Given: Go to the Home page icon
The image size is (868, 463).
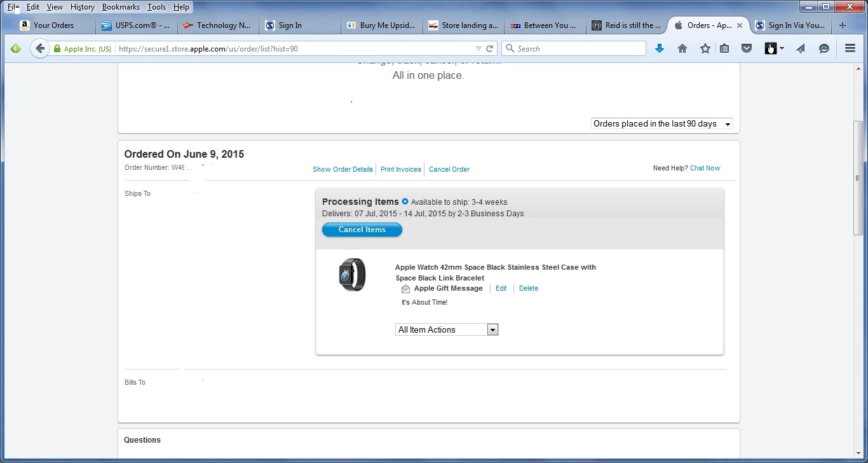Looking at the screenshot, I should (x=682, y=48).
